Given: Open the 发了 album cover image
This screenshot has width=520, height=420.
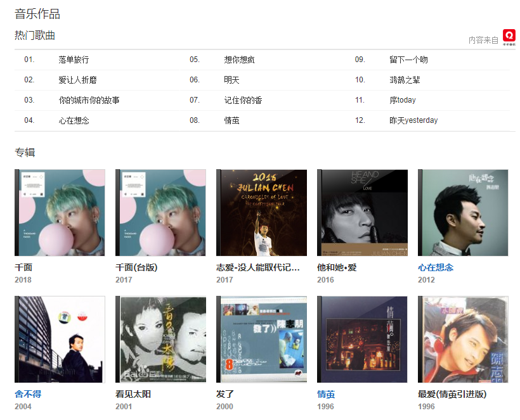Looking at the screenshot, I should (261, 340).
